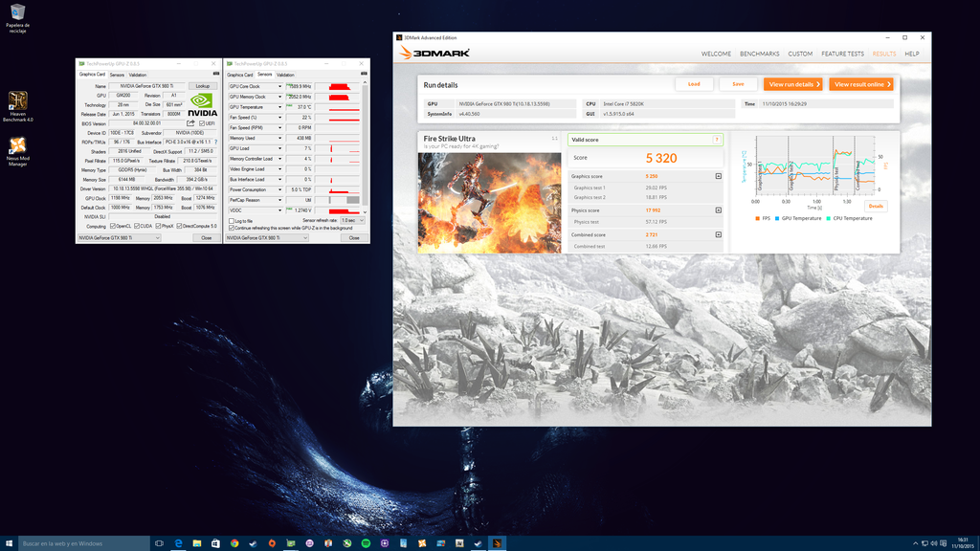
Task: Click the BIOS share/export icon in GPU-Z
Action: coord(190,123)
